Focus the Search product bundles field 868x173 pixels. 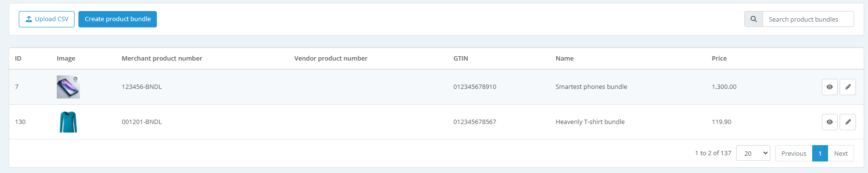point(808,19)
